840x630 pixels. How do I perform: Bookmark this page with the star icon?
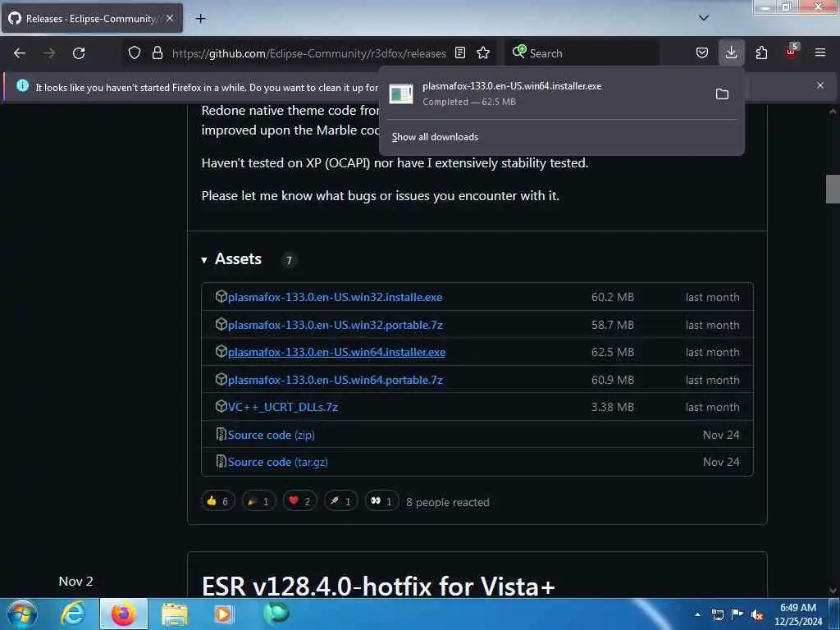click(483, 53)
